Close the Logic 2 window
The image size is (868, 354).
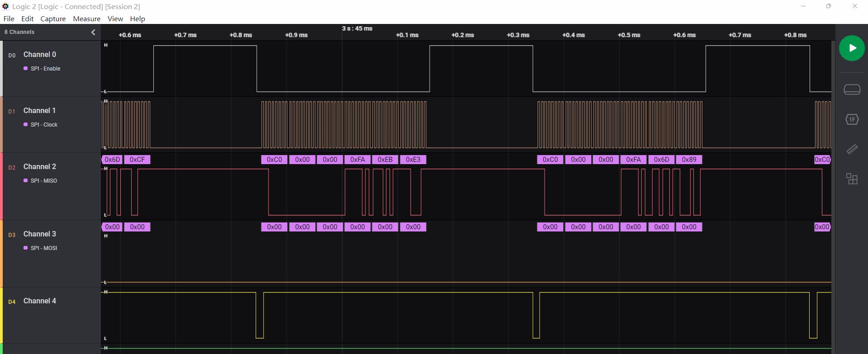[854, 6]
